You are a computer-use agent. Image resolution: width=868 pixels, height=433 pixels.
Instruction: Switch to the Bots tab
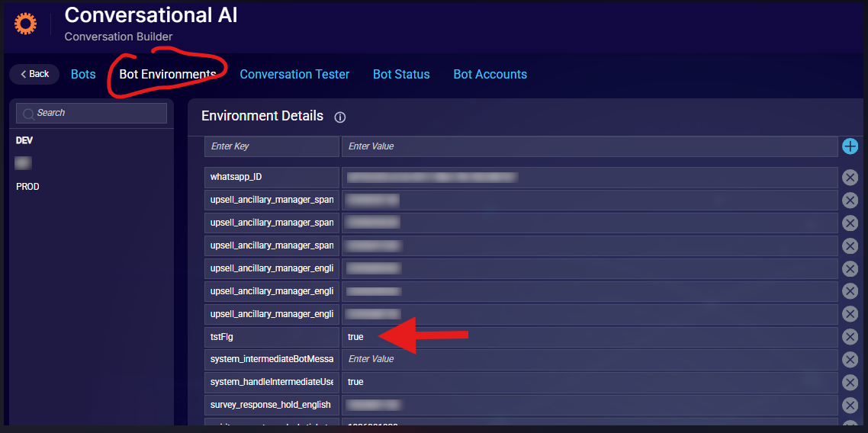(83, 74)
